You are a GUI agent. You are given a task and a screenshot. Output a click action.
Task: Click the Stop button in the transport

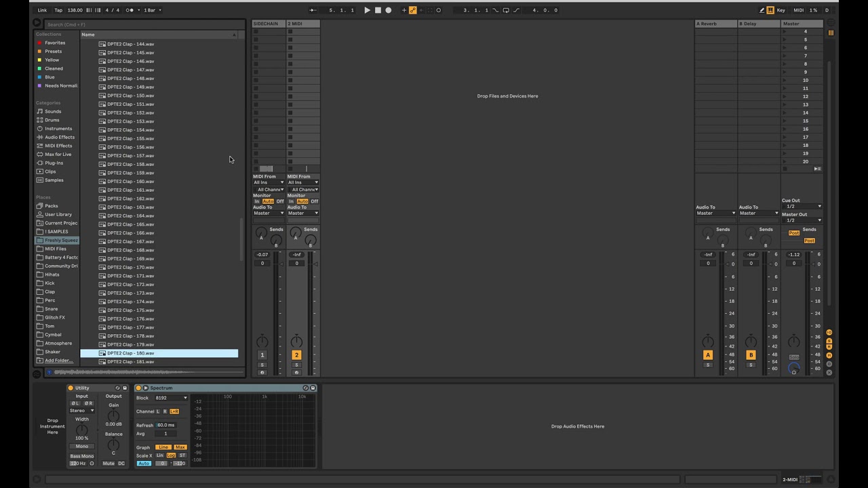[x=378, y=10]
